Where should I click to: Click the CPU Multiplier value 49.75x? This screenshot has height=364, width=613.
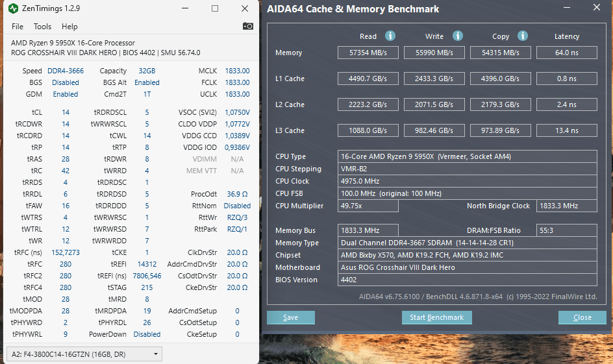coord(368,206)
